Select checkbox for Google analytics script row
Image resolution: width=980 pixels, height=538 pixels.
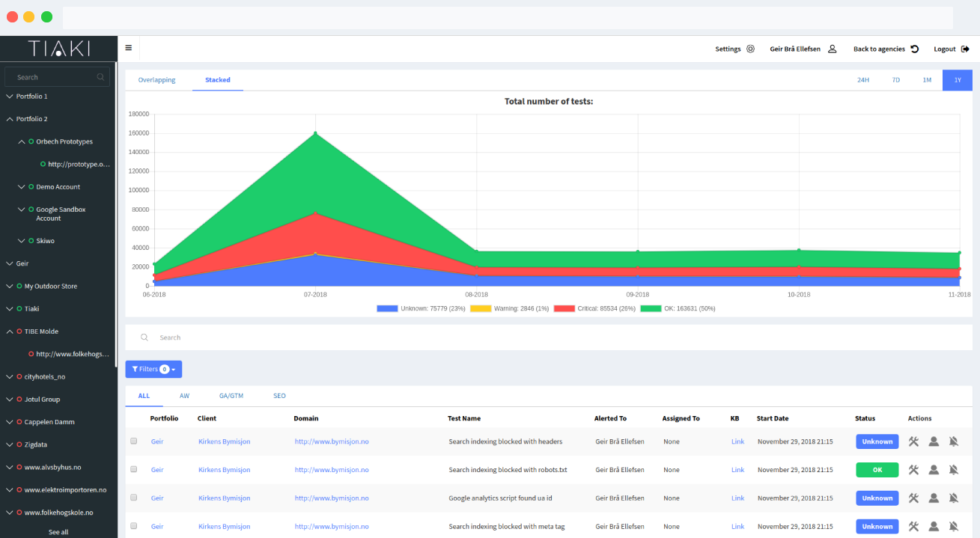pyautogui.click(x=134, y=498)
